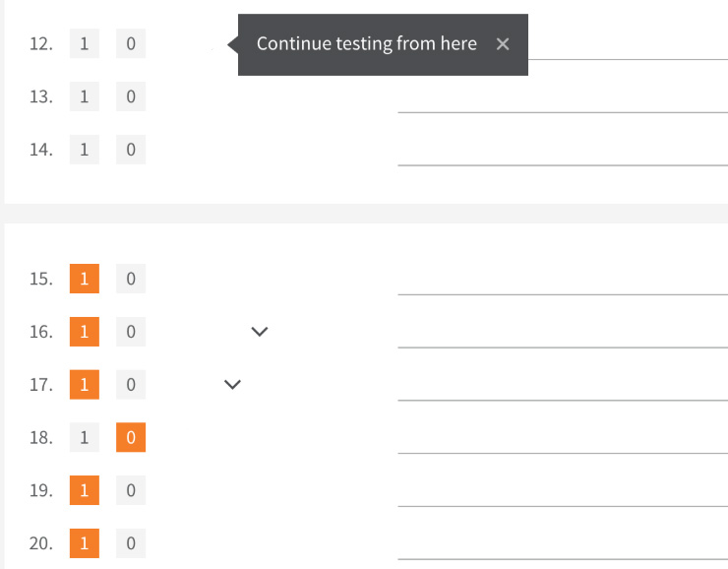Screen dimensions: 728x569
Task: Click the 'Continue testing from here' tooltip text
Action: [x=367, y=44]
